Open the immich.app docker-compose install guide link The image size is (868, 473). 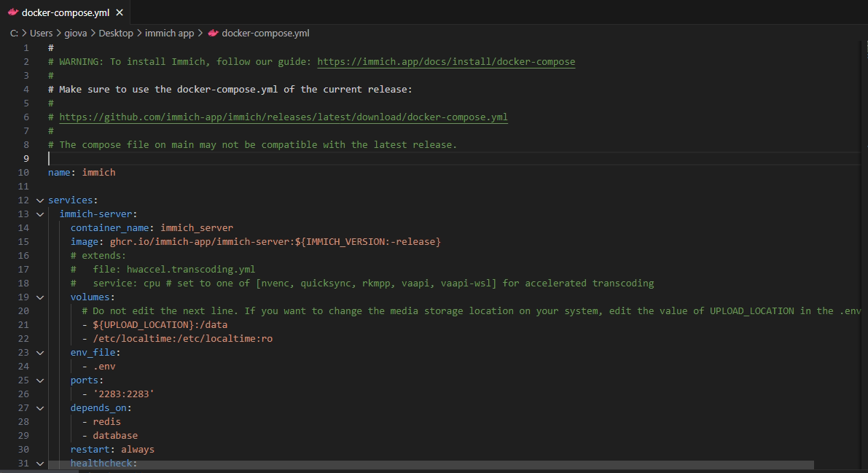point(446,61)
